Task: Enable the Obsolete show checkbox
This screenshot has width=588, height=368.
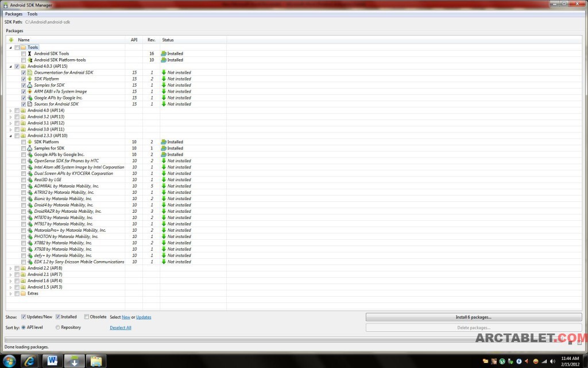Action: click(x=87, y=317)
